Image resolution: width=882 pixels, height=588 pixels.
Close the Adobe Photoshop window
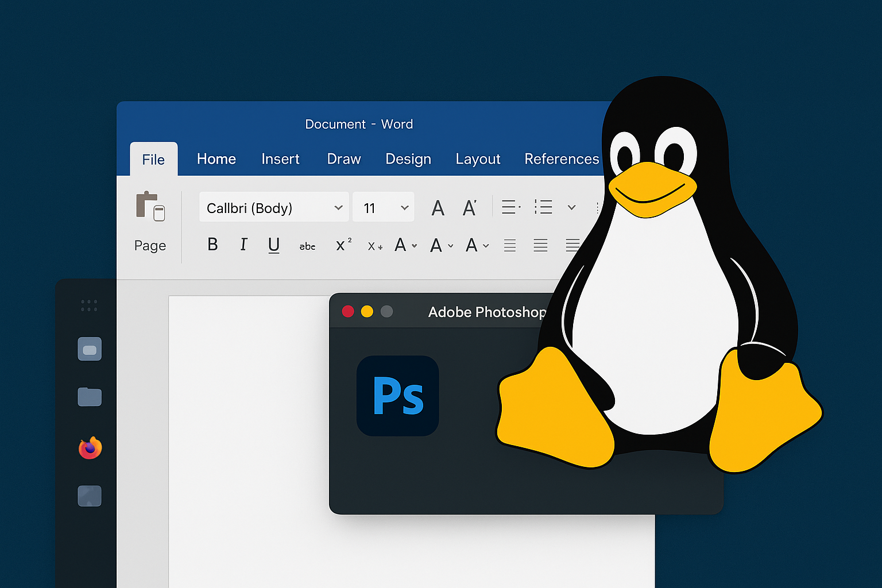point(348,311)
